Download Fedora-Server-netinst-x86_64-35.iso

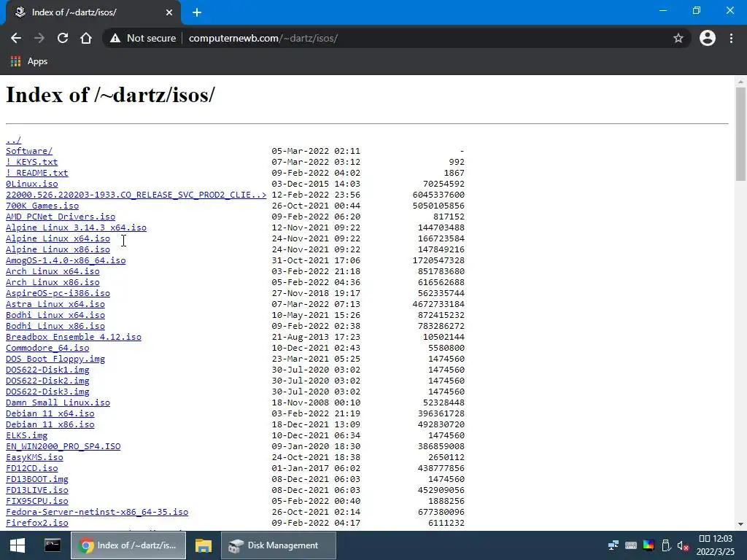click(x=97, y=513)
